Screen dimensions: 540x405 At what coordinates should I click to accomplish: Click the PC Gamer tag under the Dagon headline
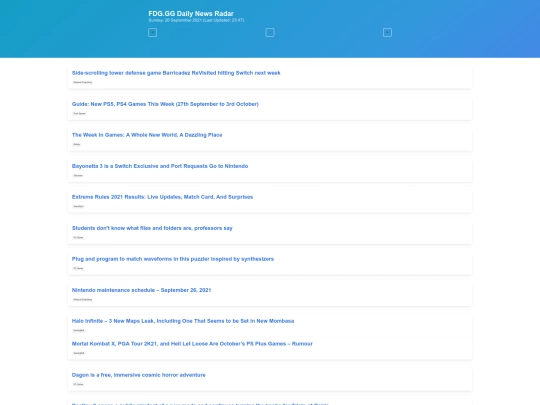click(x=78, y=384)
